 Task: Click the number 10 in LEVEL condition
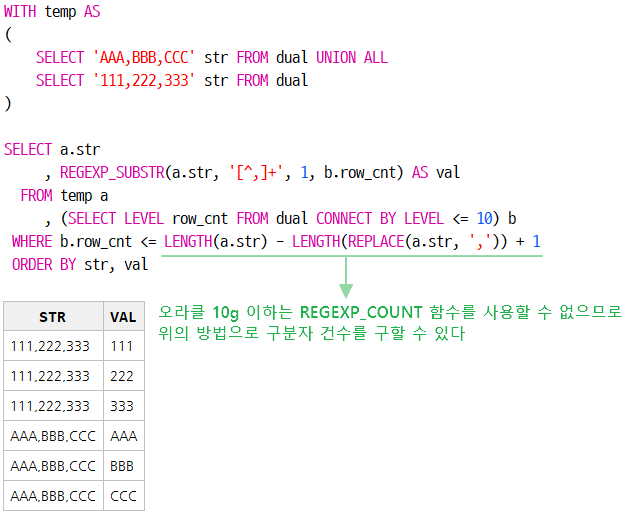coord(484,219)
